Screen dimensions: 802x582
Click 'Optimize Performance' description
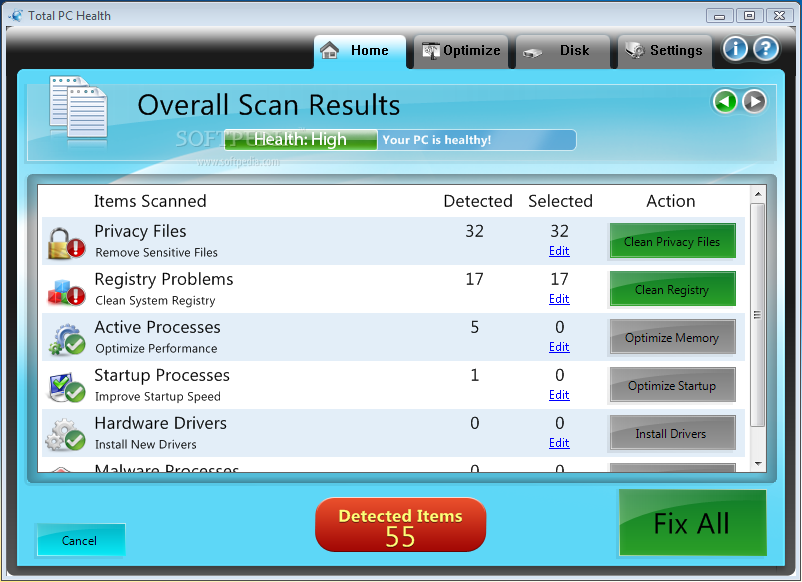[157, 349]
